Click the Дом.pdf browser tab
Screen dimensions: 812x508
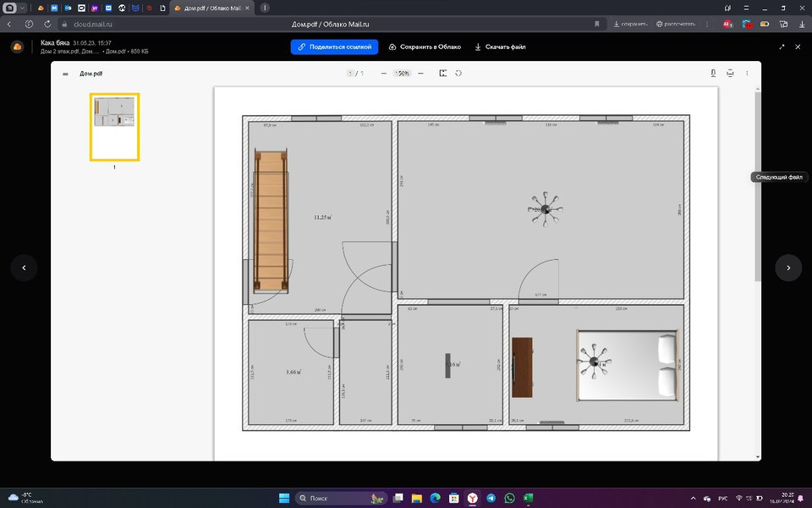click(x=211, y=8)
